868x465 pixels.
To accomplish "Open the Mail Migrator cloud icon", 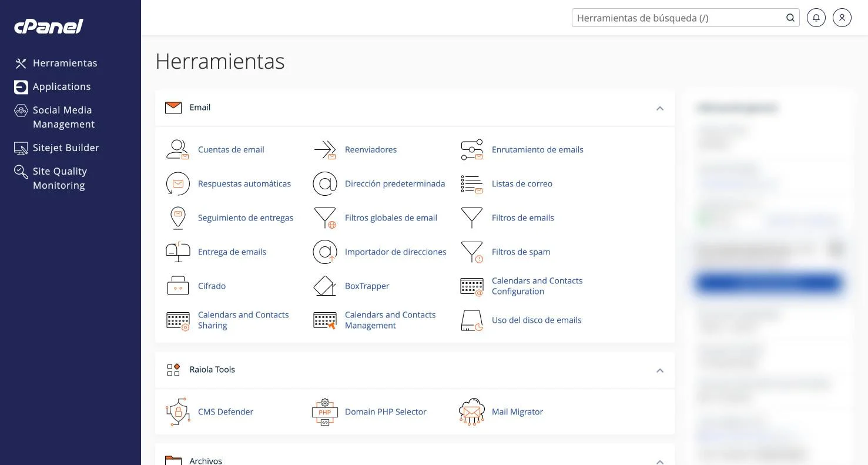I will (471, 412).
